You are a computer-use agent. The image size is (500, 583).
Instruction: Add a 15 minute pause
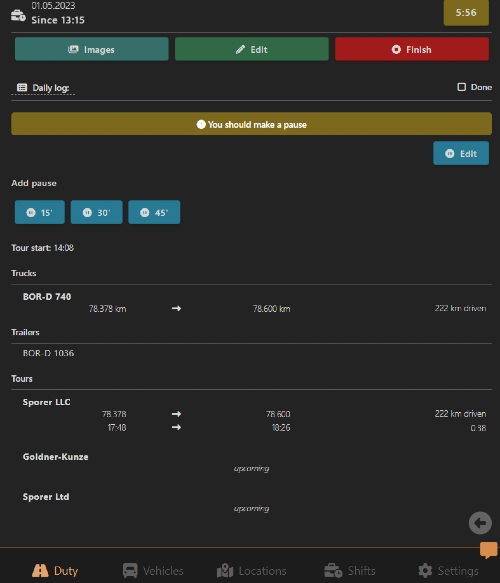tap(40, 212)
